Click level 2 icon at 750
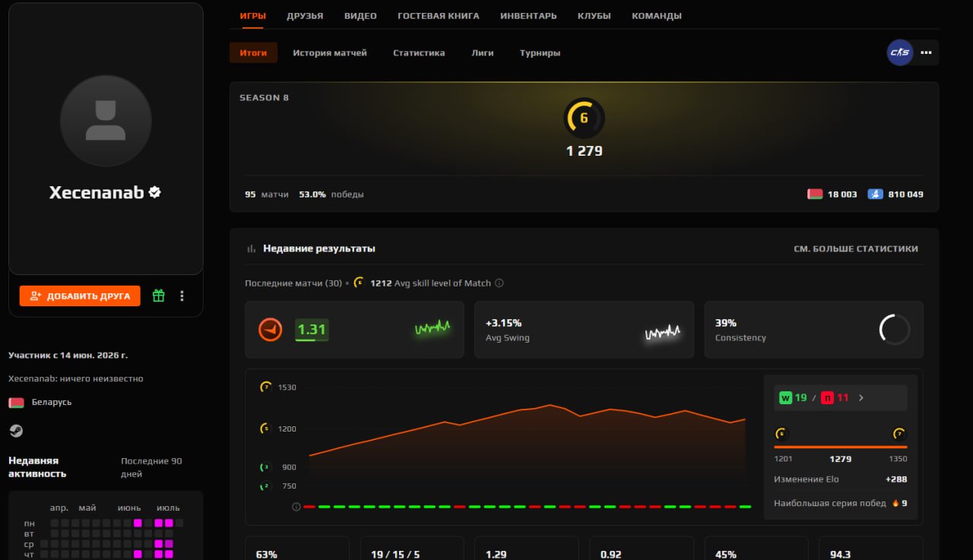The width and height of the screenshot is (973, 560). 265,486
